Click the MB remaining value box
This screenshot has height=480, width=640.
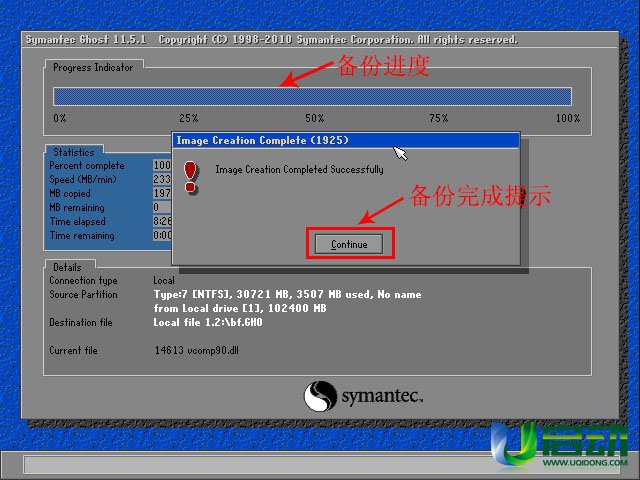click(x=162, y=207)
